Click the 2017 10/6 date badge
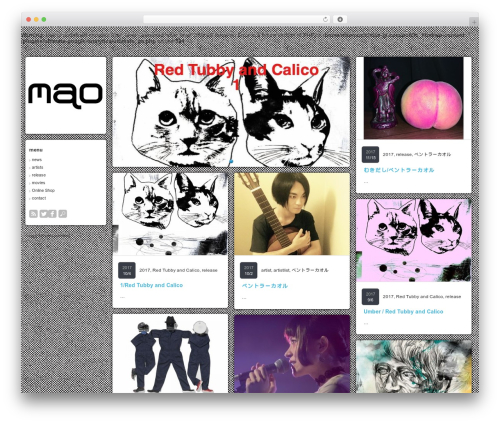The width and height of the screenshot is (500, 423). (127, 270)
